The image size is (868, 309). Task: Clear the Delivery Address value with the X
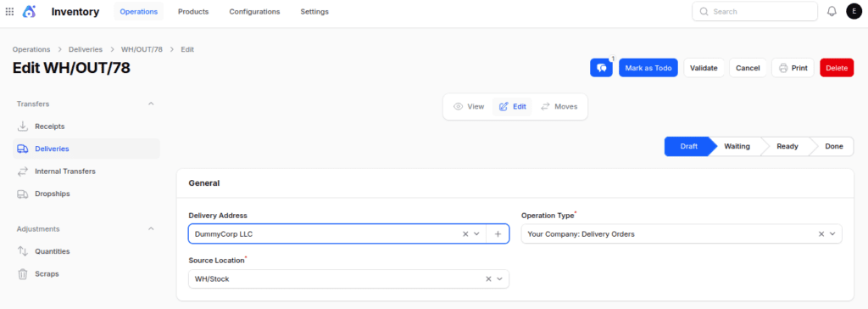coord(465,234)
